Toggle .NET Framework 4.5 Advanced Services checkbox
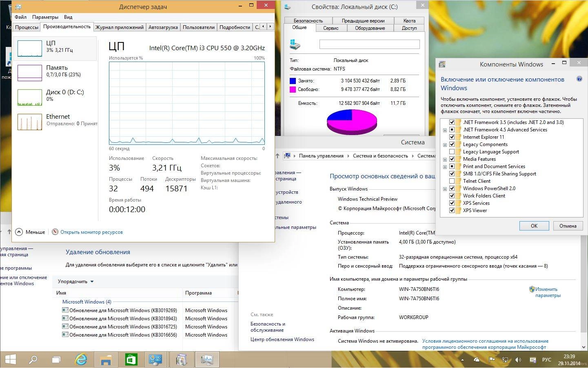 pyautogui.click(x=452, y=130)
